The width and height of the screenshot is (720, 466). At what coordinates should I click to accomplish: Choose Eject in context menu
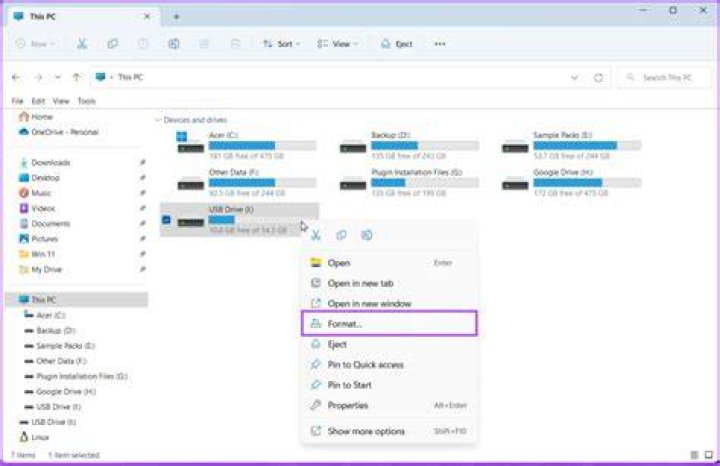coord(389,344)
